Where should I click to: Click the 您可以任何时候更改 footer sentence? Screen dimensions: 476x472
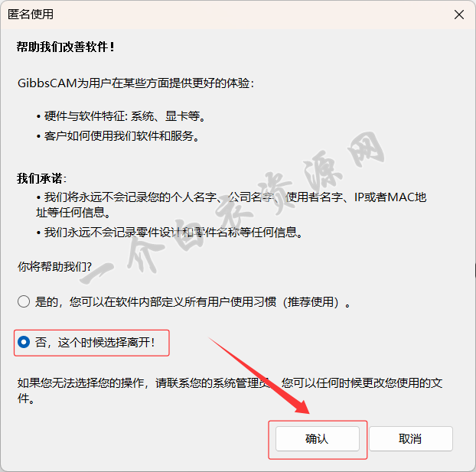click(x=362, y=383)
